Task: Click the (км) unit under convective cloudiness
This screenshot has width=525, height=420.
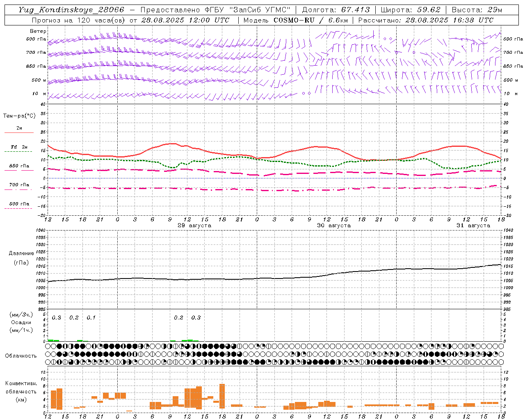Action: [21, 399]
